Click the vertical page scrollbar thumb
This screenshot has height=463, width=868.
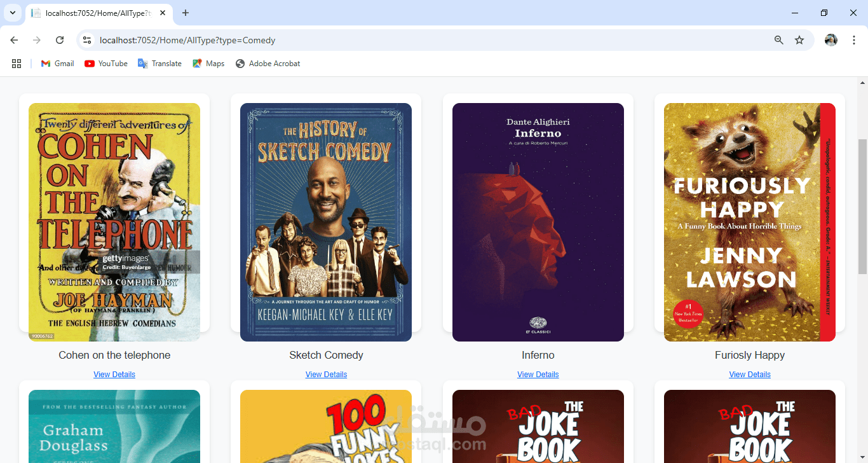tap(863, 207)
